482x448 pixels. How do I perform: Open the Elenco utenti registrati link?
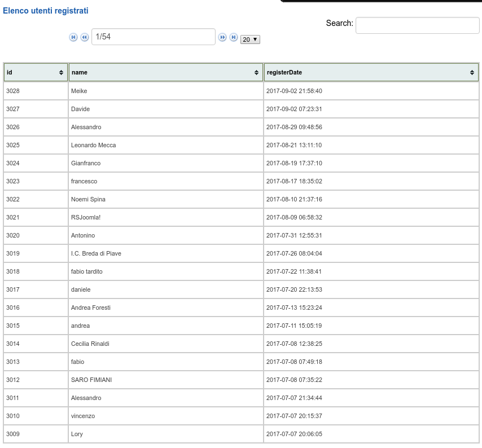pyautogui.click(x=45, y=10)
